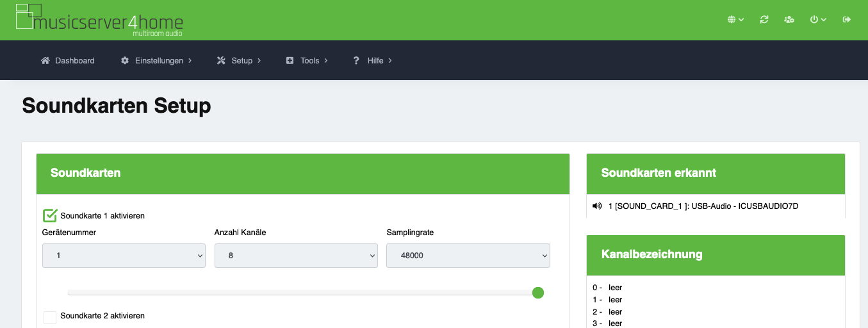Viewport: 868px width, 328px height.
Task: Expand the Setup menu chevron
Action: click(x=259, y=60)
